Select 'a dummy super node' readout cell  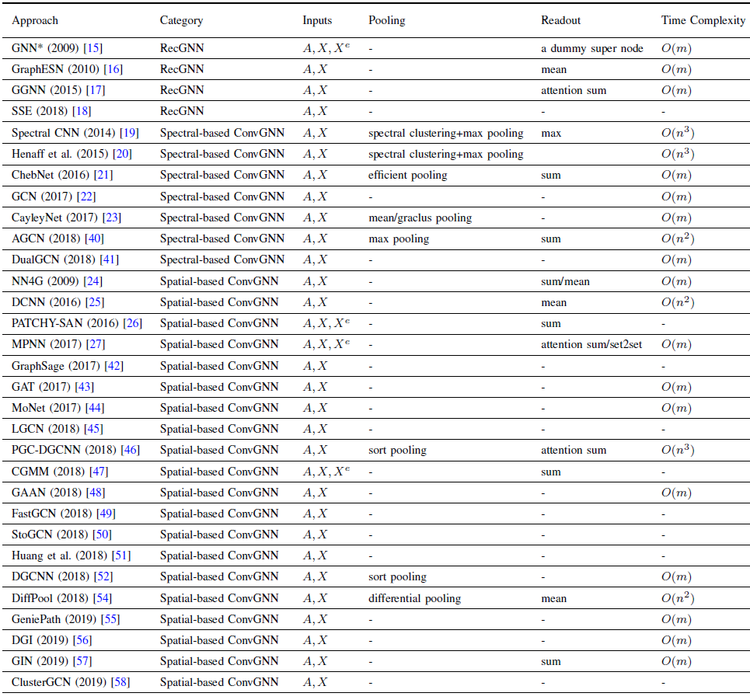pyautogui.click(x=591, y=48)
